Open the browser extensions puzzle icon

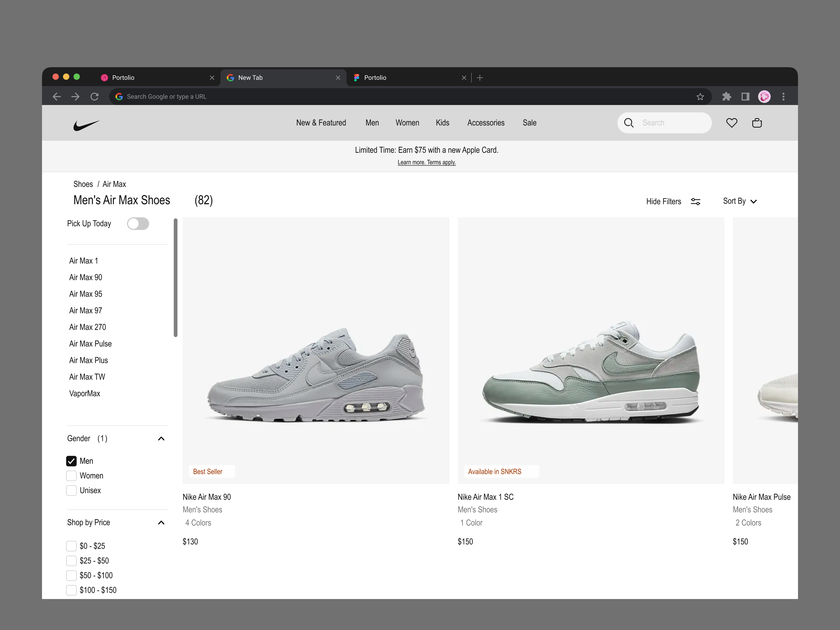(726, 96)
